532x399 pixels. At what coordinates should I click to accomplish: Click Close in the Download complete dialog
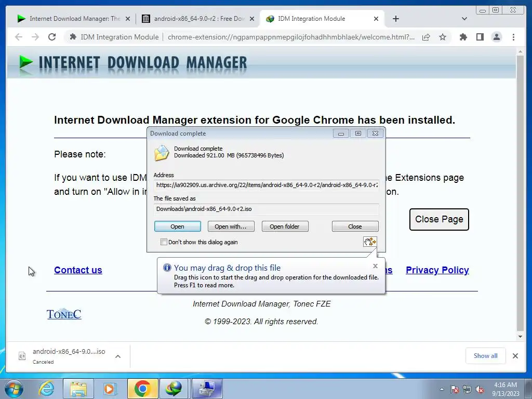pyautogui.click(x=355, y=227)
